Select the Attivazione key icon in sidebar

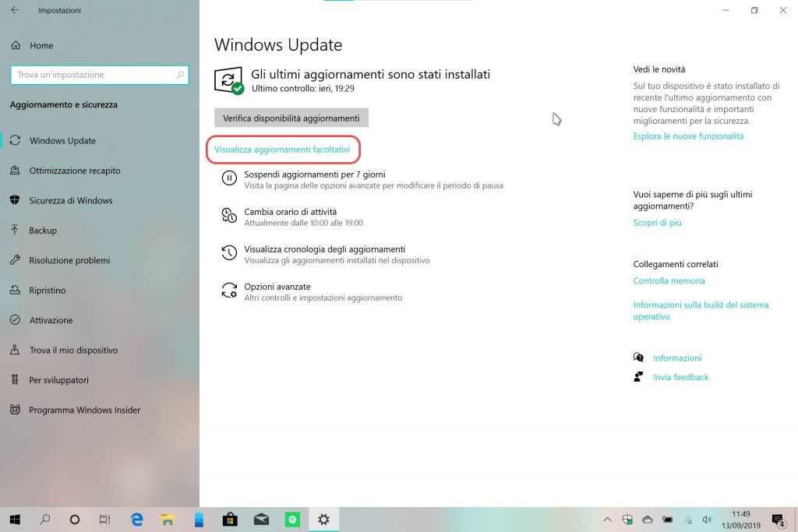click(16, 320)
